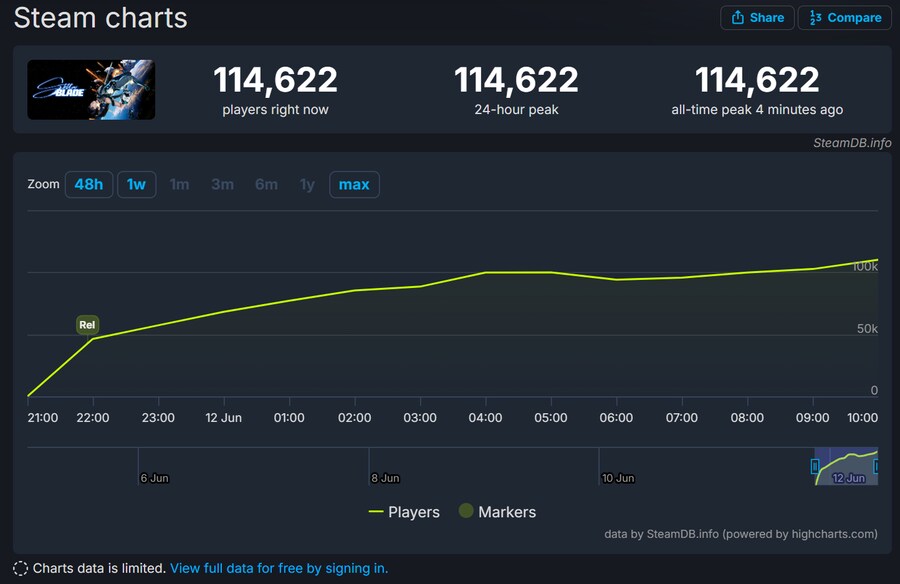Toggle the Players series in legend
Image resolution: width=900 pixels, height=584 pixels.
coord(404,512)
